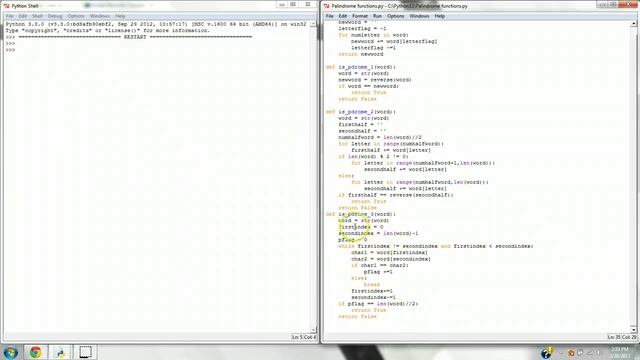Open the Format menu in the editor
The height and width of the screenshot is (360, 640).
click(360, 16)
